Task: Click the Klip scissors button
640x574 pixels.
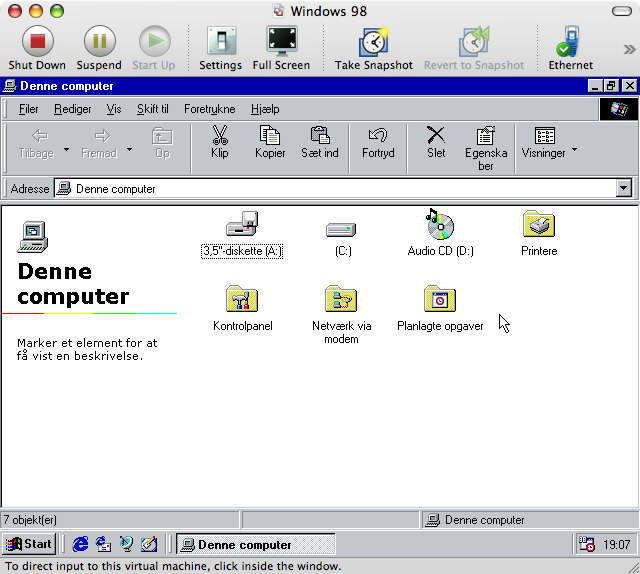Action: tap(220, 142)
